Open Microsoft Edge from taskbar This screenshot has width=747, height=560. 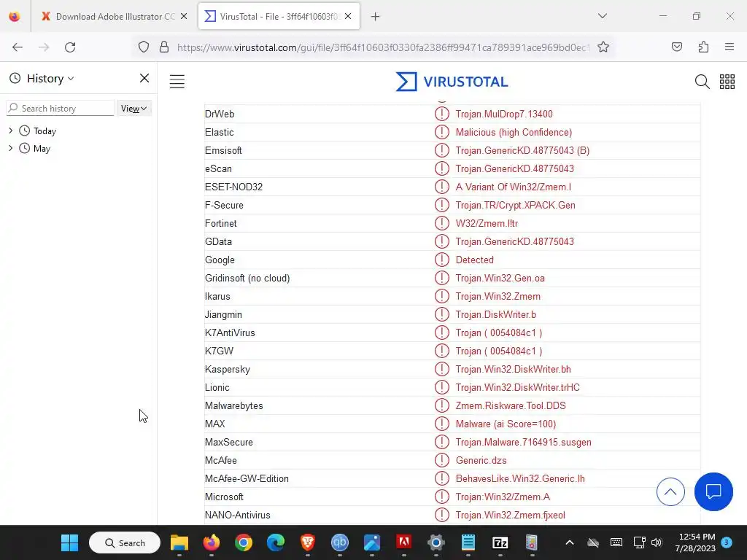pos(275,542)
